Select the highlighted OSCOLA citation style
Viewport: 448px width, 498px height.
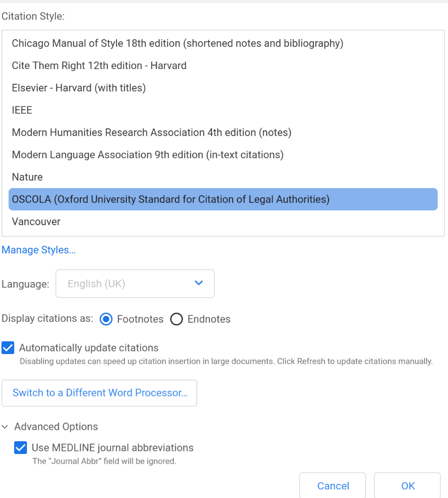pyautogui.click(x=223, y=199)
